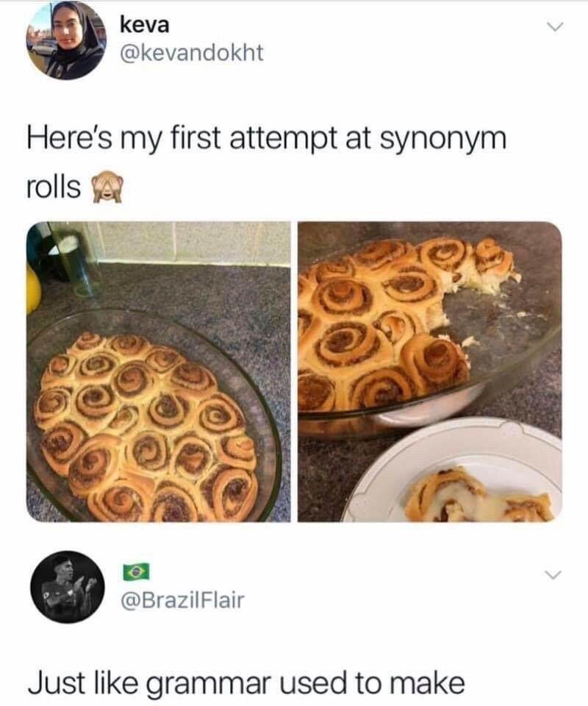This screenshot has width=588, height=706.
Task: Click the word 'synonym' in the tweet
Action: [444, 139]
